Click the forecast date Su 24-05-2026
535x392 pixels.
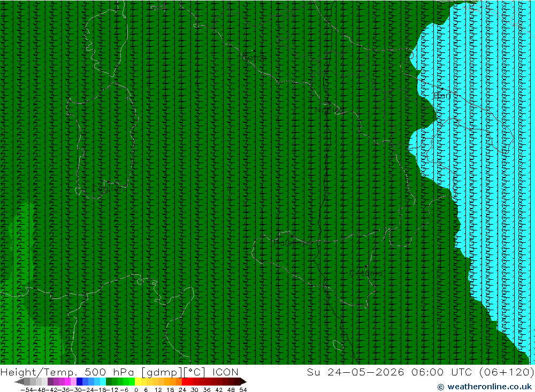[355, 372]
